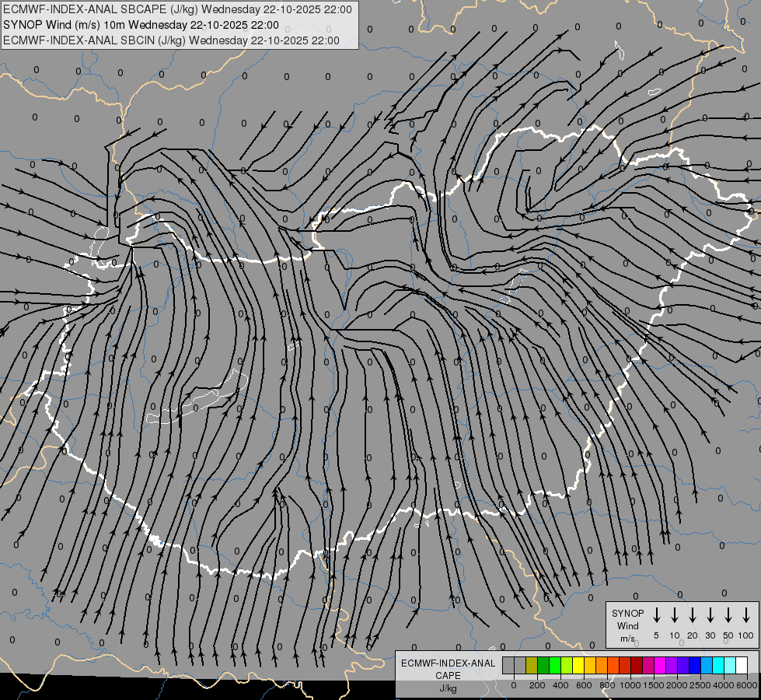Select the purple swatch right of 2000 tick
The image size is (761, 700).
pyautogui.click(x=682, y=665)
